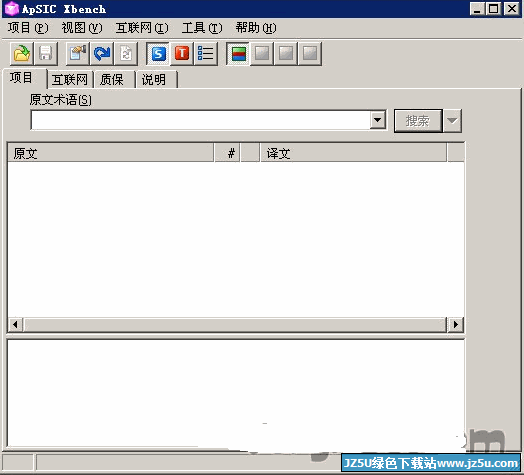Click the horizontal scrollbar track
The image size is (524, 475).
tap(235, 324)
